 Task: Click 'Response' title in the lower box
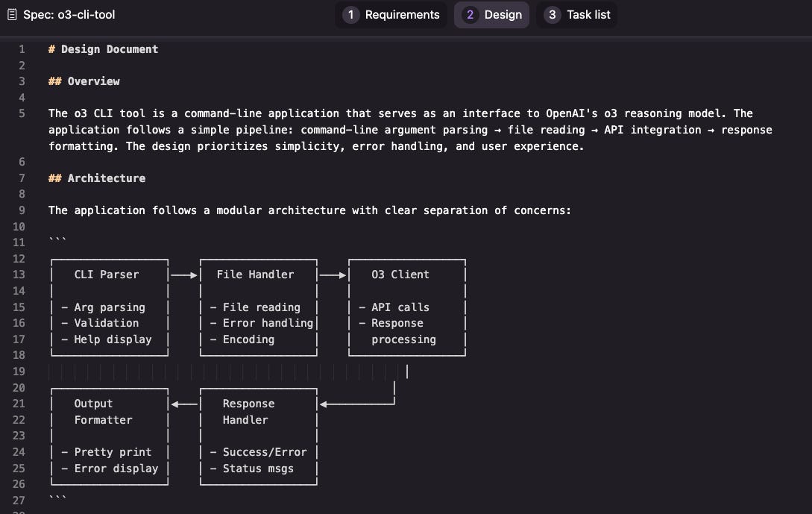(248, 404)
